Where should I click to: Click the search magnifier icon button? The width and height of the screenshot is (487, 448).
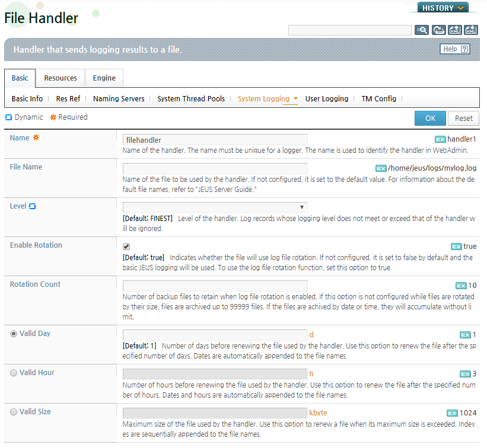pos(422,30)
